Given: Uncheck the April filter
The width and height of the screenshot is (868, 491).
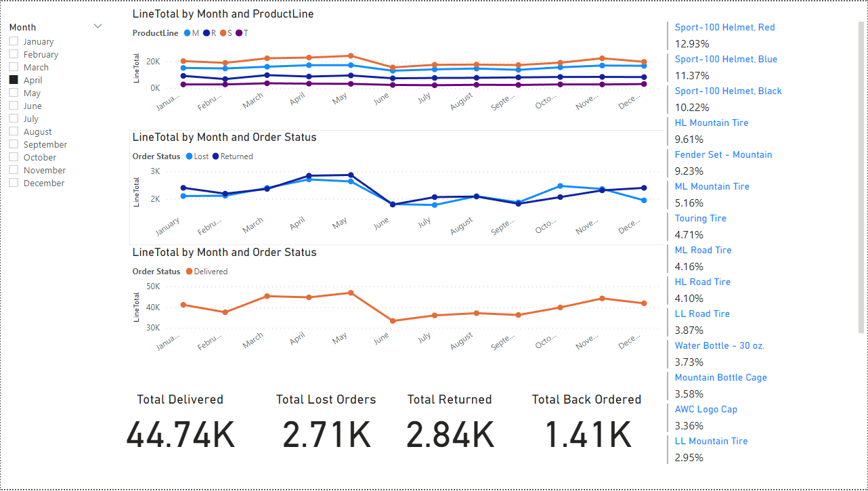Looking at the screenshot, I should [12, 80].
